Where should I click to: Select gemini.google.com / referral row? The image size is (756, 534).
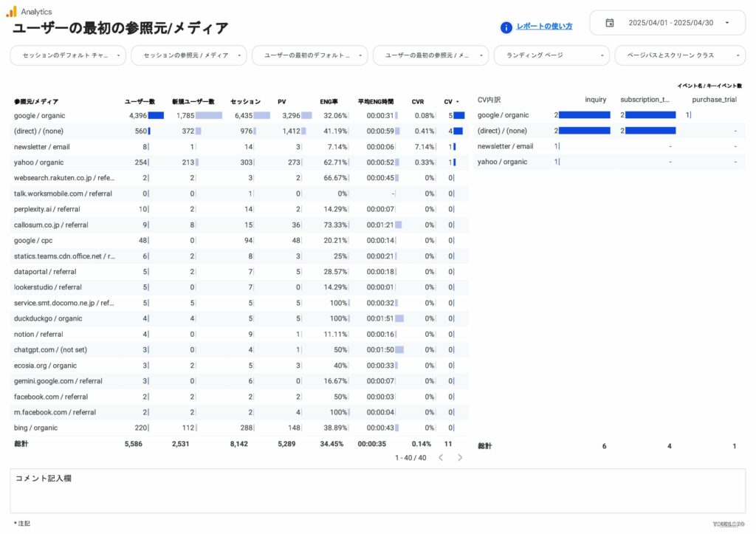click(240, 381)
